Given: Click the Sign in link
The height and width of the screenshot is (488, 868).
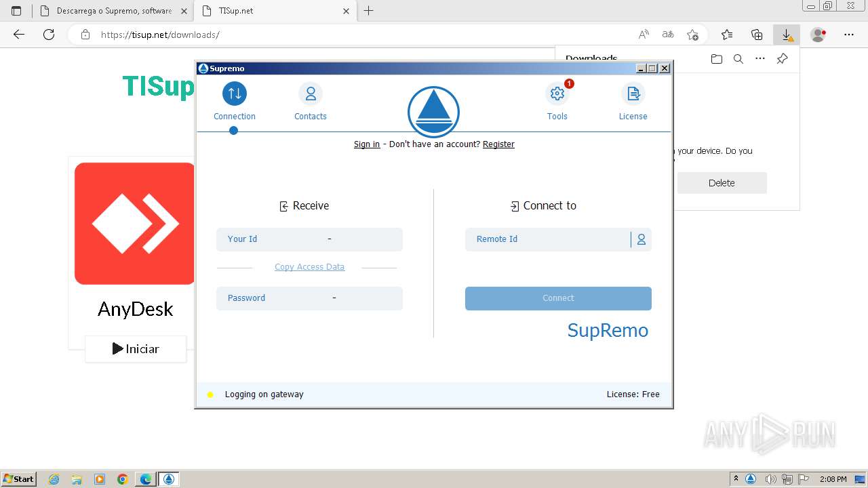Looking at the screenshot, I should tap(367, 144).
